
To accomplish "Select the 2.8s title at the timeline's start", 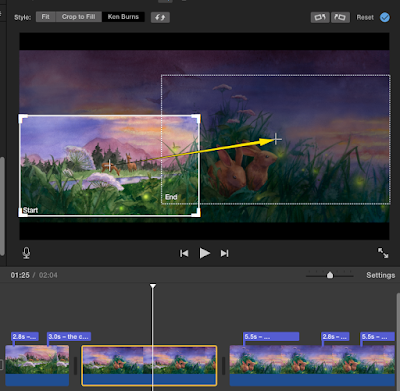I will [x=25, y=337].
